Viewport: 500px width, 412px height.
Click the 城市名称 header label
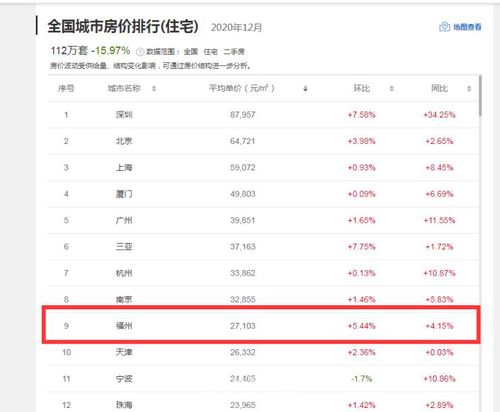click(x=124, y=88)
